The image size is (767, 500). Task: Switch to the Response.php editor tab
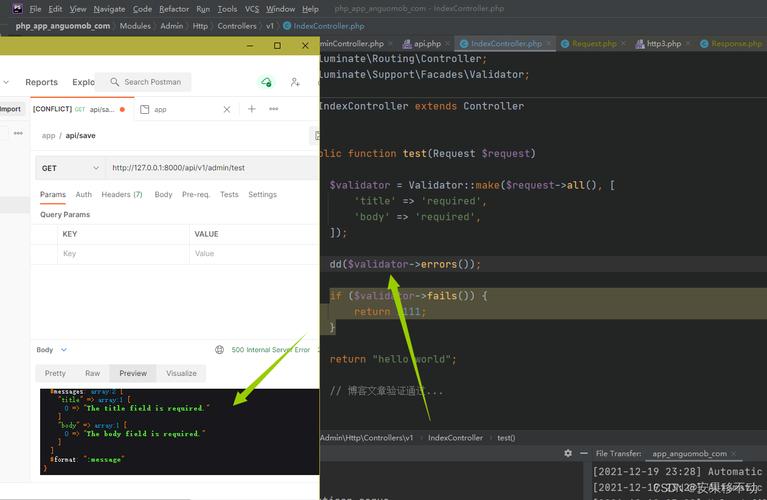(731, 44)
